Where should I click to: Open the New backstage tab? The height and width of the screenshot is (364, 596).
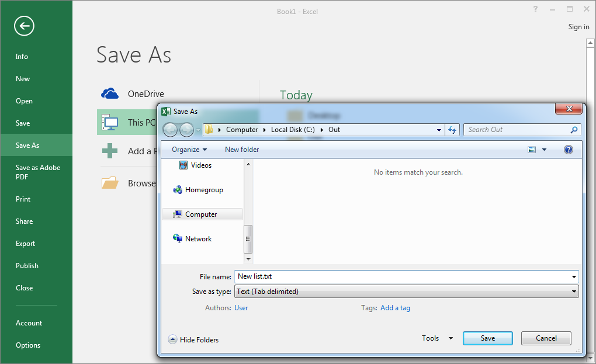(22, 79)
